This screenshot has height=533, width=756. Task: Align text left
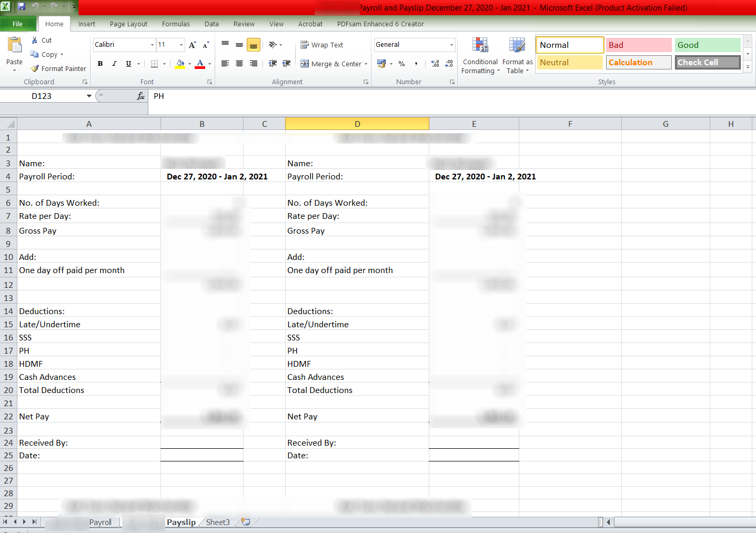pos(225,64)
